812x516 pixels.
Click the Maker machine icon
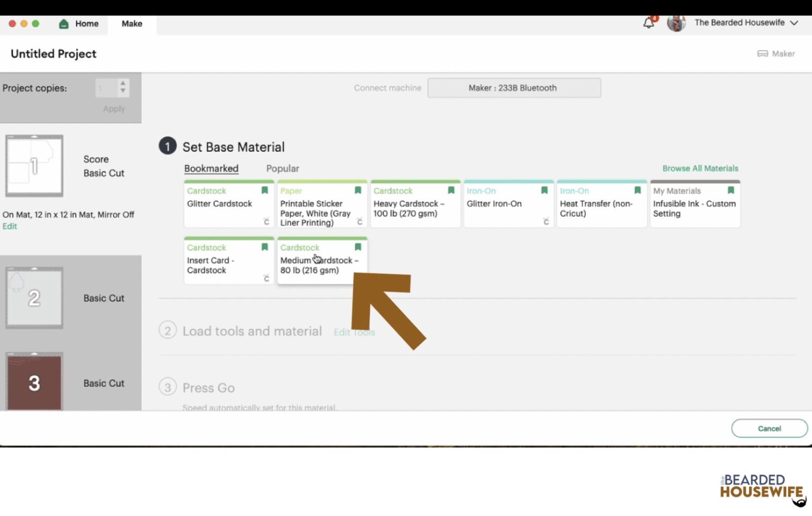762,53
